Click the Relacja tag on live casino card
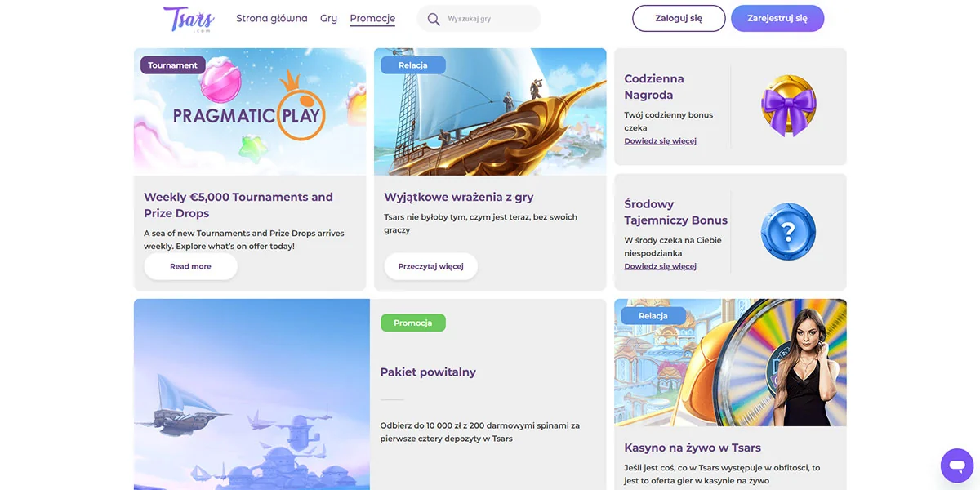This screenshot has height=490, width=980. (653, 316)
